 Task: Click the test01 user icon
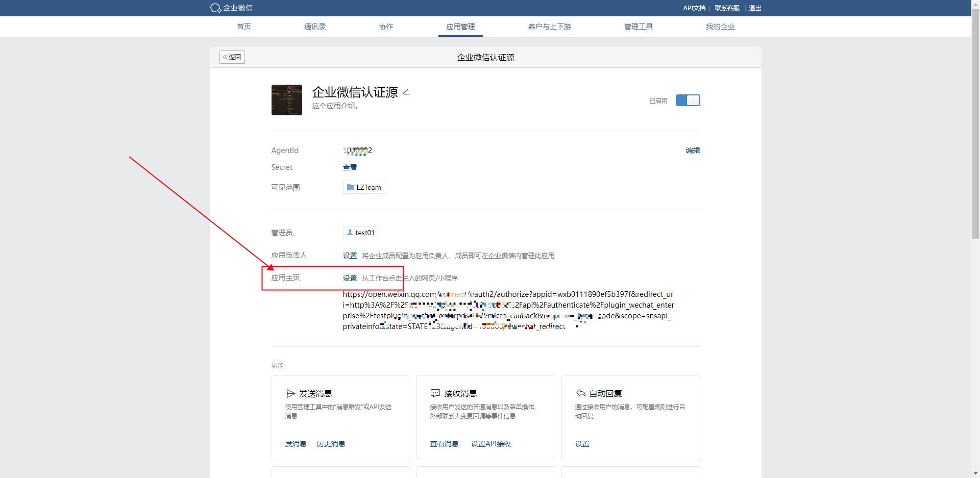click(350, 233)
